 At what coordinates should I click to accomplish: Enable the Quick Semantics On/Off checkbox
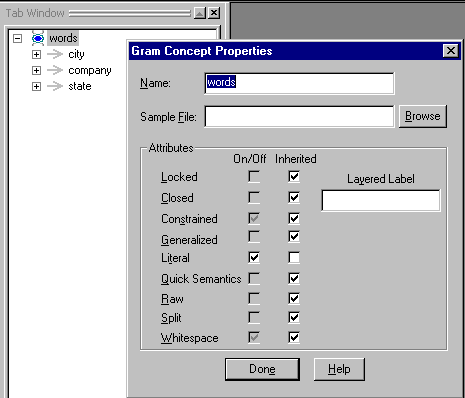pos(254,278)
